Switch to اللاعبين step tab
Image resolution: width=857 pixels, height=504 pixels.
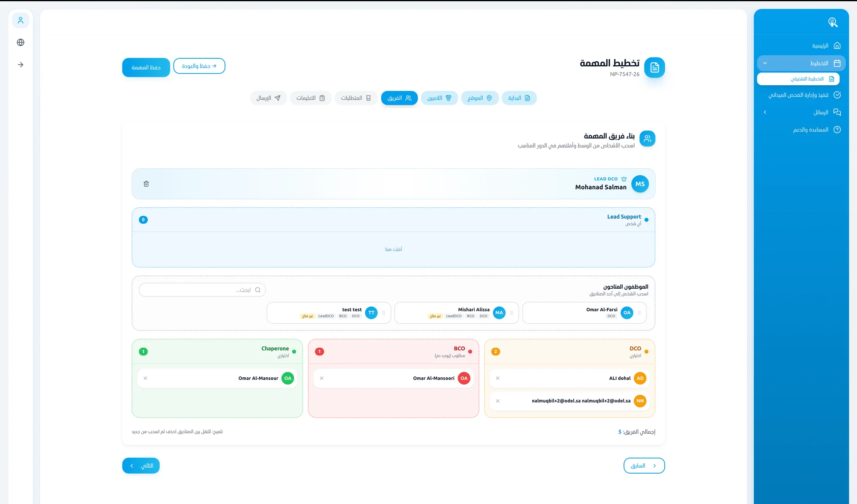pyautogui.click(x=439, y=98)
